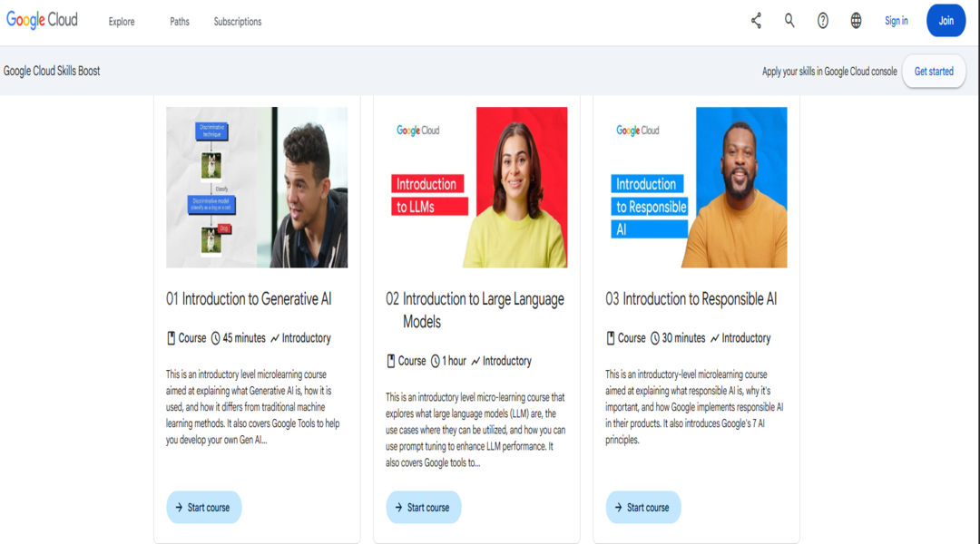The width and height of the screenshot is (980, 544).
Task: Open the Paths menu item
Action: coord(180,21)
